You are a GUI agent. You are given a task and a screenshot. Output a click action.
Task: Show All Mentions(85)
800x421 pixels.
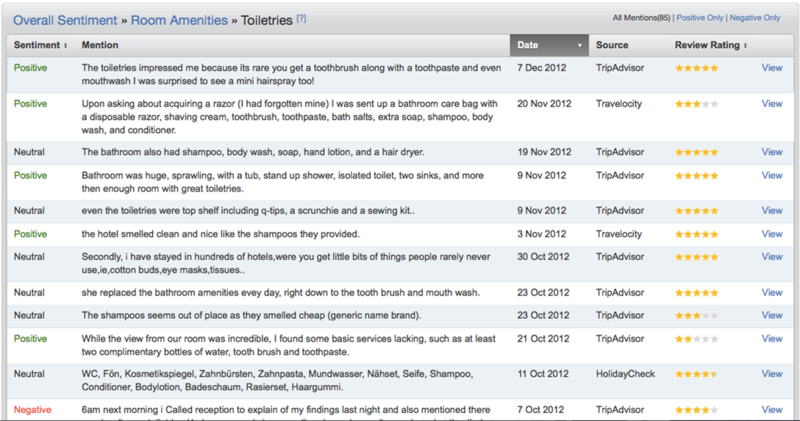point(641,18)
